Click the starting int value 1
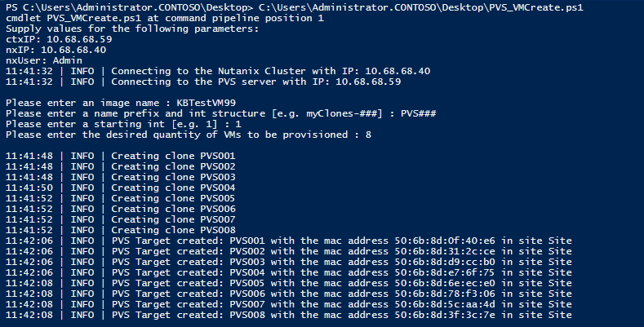Image resolution: width=644 pixels, height=327 pixels. [238, 124]
